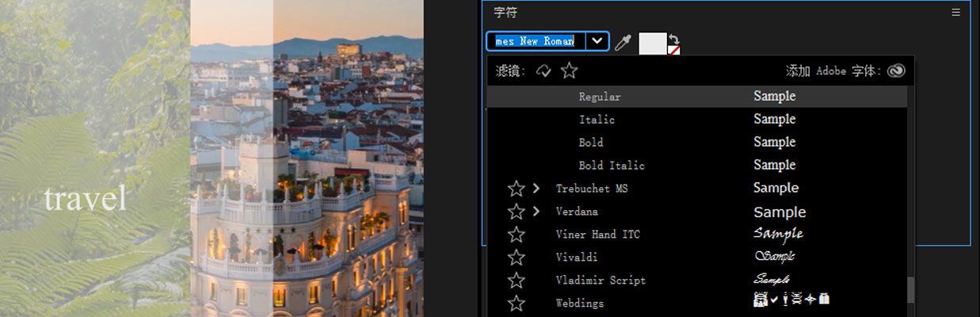980x317 pixels.
Task: Favorite the Verdana font star
Action: (x=517, y=212)
